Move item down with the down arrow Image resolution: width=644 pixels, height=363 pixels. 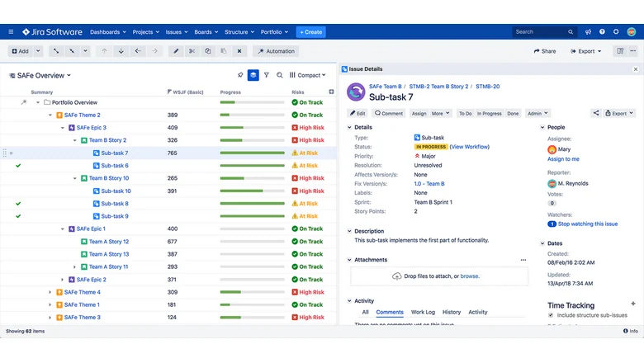tap(121, 51)
